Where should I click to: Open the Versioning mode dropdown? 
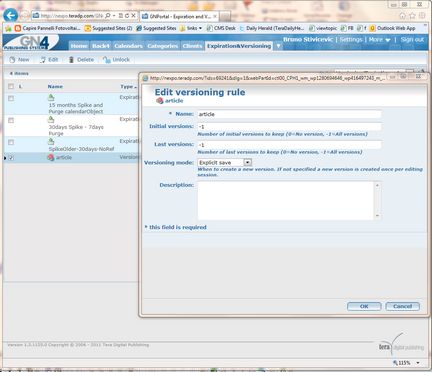point(247,162)
